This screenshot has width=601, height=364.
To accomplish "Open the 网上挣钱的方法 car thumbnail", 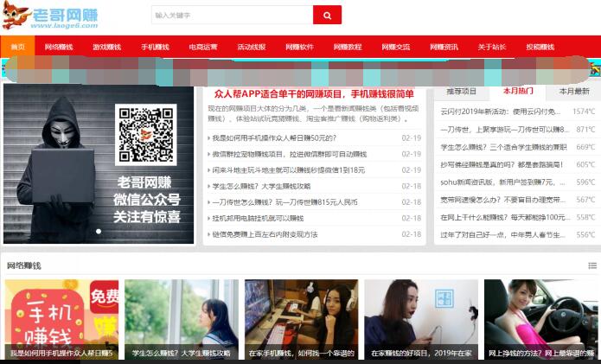I will [540, 317].
